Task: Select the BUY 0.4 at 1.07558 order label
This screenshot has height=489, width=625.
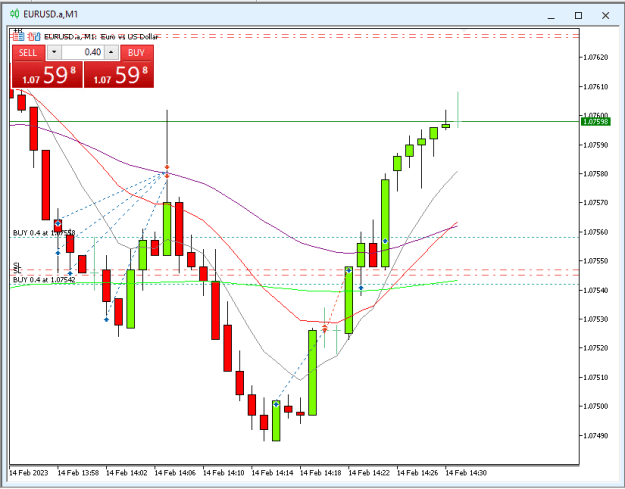Action: point(44,233)
